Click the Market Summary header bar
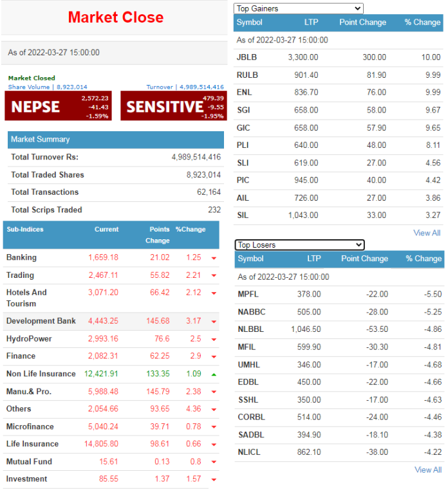This screenshot has width=448, height=494. click(116, 140)
